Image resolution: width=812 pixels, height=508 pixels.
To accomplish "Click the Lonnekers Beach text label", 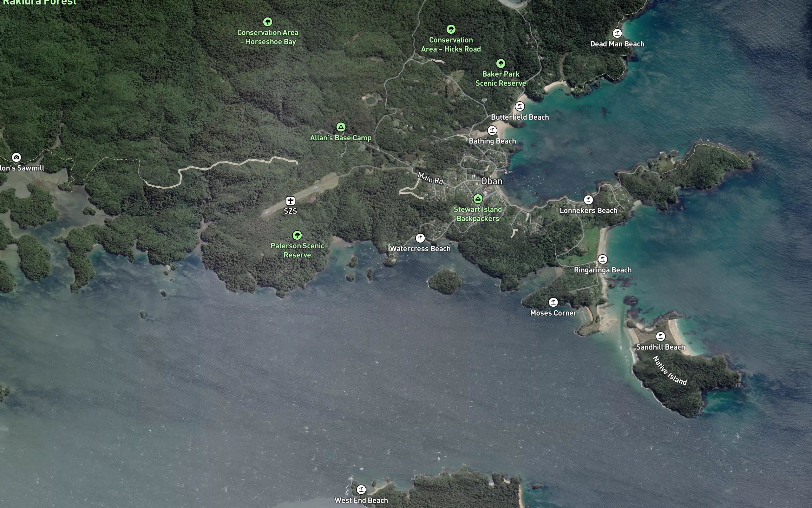I will (x=588, y=211).
